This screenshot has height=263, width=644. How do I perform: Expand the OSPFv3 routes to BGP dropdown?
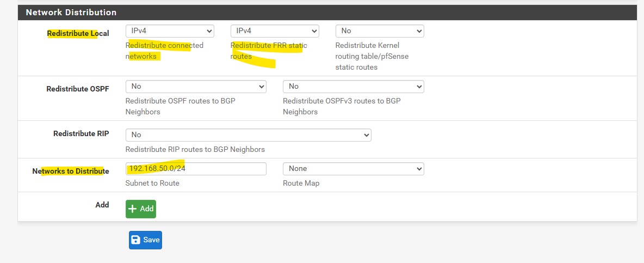tap(353, 86)
